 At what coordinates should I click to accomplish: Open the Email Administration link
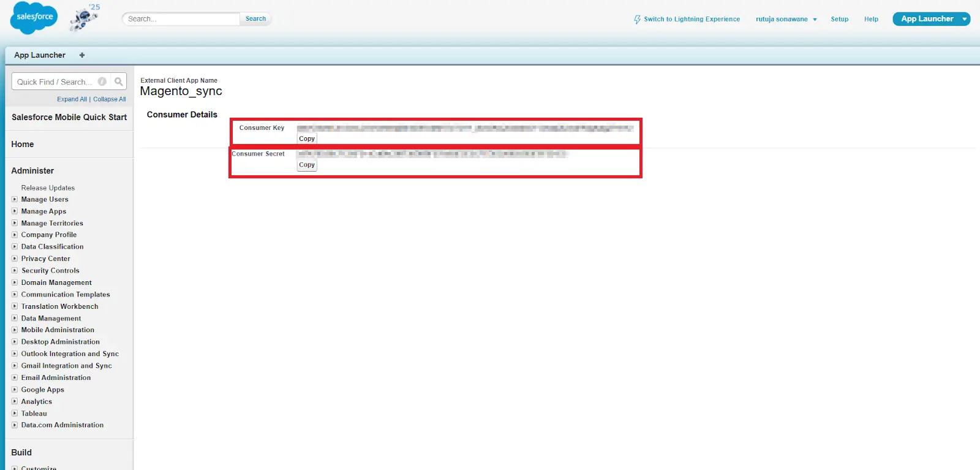[56, 377]
